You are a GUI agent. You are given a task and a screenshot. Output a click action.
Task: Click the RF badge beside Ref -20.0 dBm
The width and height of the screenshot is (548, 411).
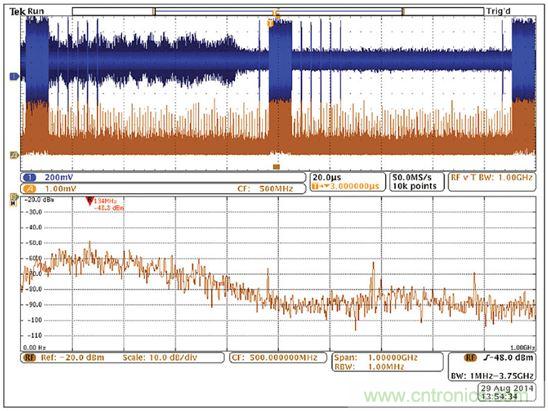point(30,358)
